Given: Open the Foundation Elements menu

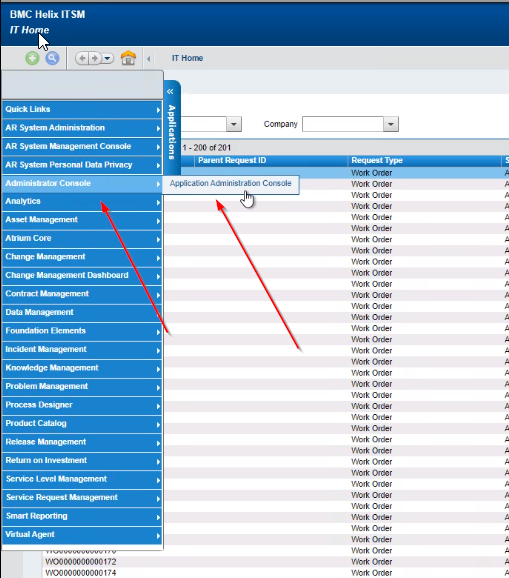Looking at the screenshot, I should (x=82, y=331).
